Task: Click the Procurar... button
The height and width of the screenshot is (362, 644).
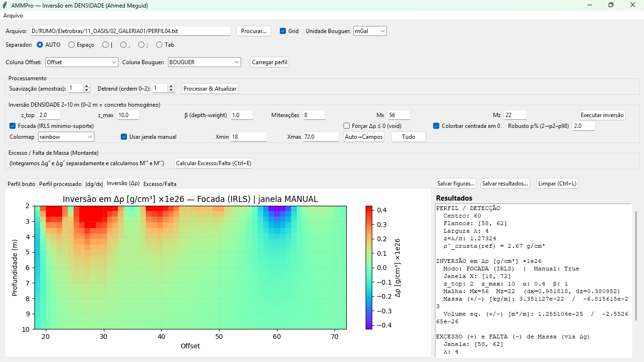Action: tap(254, 31)
